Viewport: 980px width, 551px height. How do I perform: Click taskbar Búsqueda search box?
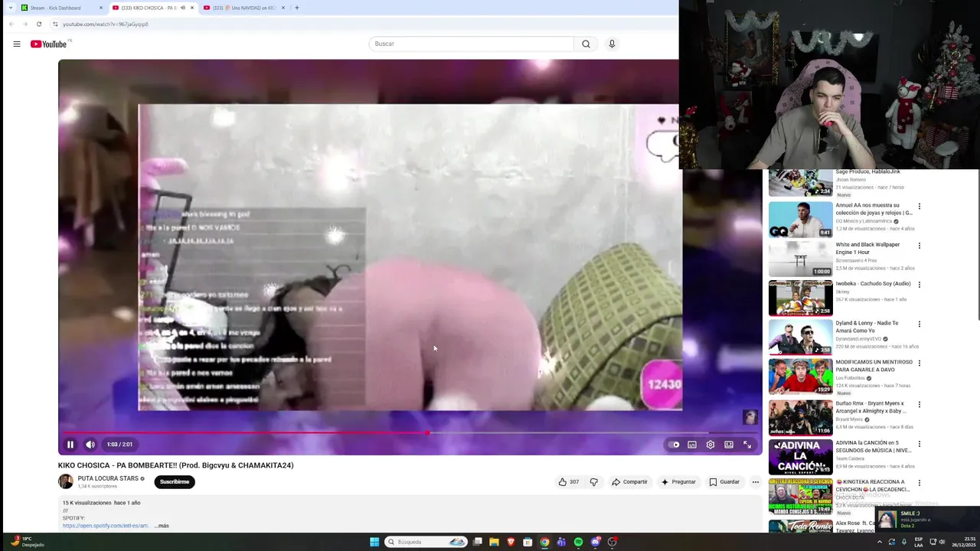[x=426, y=542]
